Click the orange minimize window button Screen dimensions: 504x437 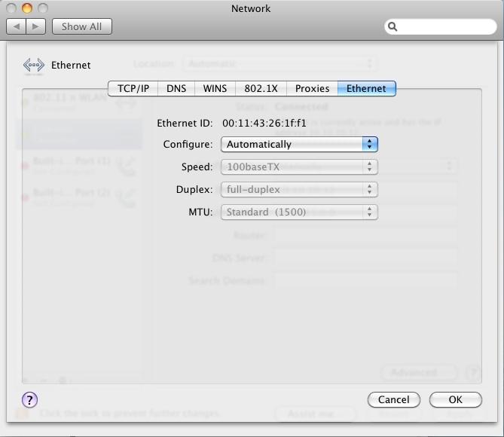(27, 8)
